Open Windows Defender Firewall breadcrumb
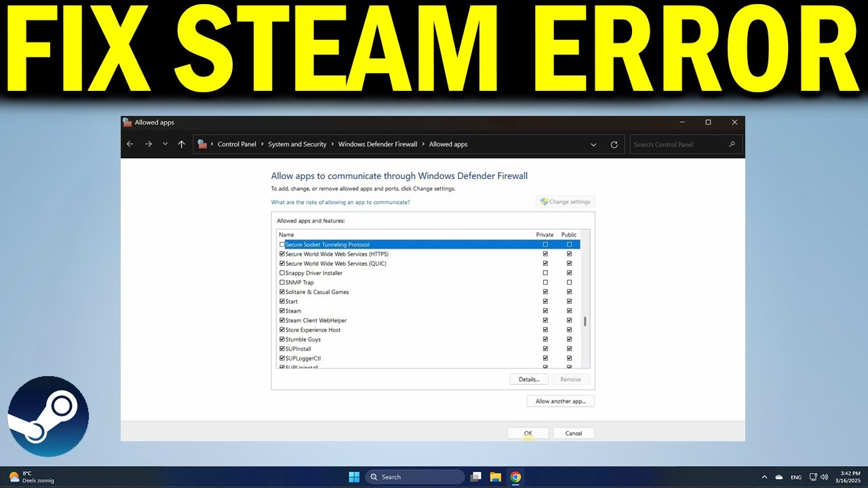Image resolution: width=868 pixels, height=488 pixels. click(378, 144)
